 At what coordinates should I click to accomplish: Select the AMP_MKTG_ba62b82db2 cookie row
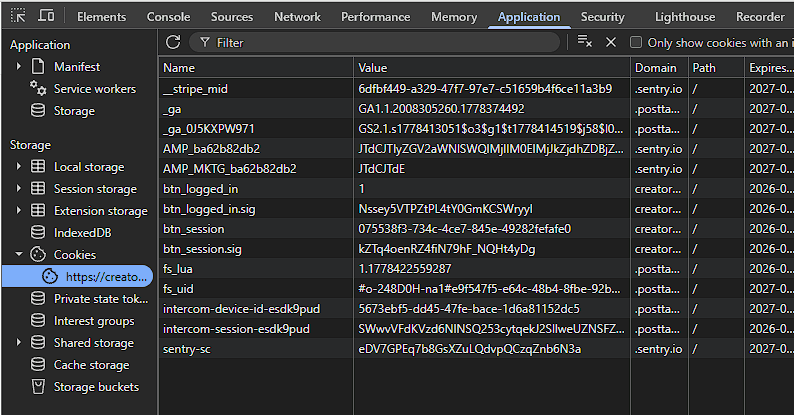(476, 169)
